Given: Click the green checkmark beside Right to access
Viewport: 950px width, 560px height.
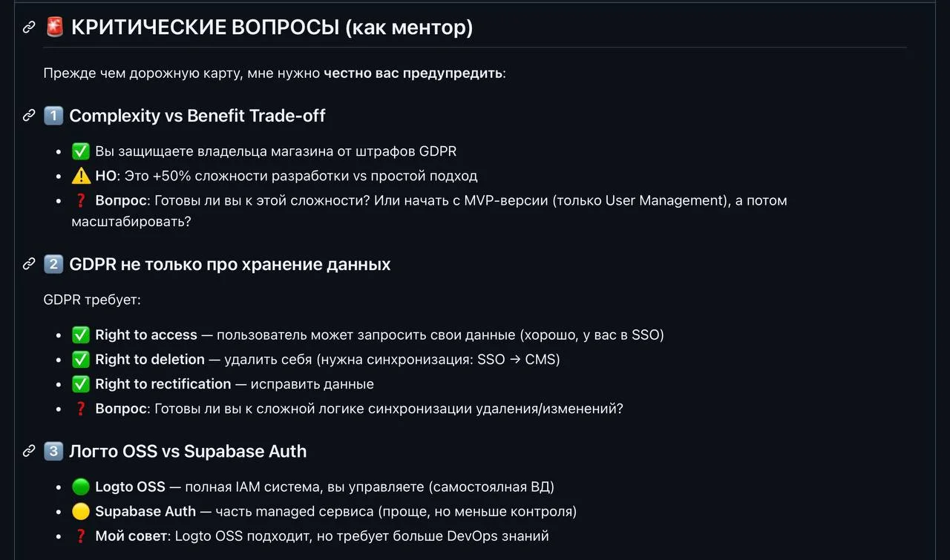Looking at the screenshot, I should [81, 335].
